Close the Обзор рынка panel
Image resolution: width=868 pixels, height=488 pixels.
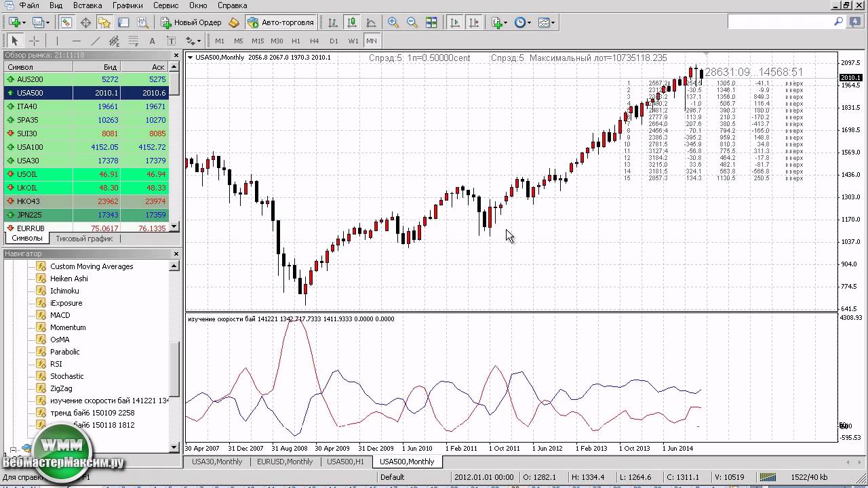(x=176, y=55)
